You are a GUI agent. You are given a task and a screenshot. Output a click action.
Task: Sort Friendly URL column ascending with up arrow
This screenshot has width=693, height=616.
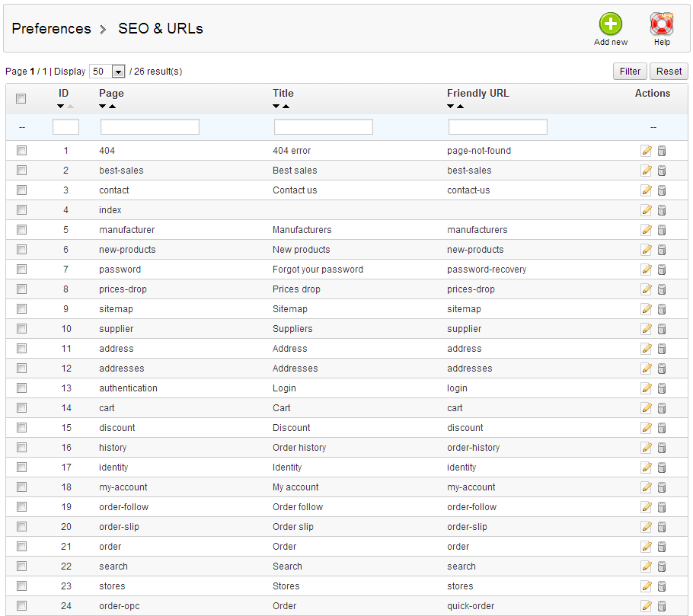(460, 107)
